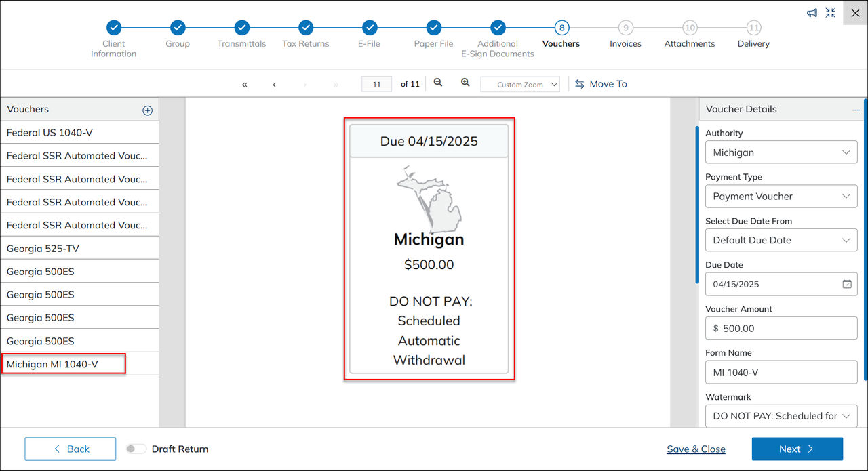This screenshot has height=471, width=868.
Task: Click the Tax Returns step checkmark circle
Action: click(x=306, y=28)
